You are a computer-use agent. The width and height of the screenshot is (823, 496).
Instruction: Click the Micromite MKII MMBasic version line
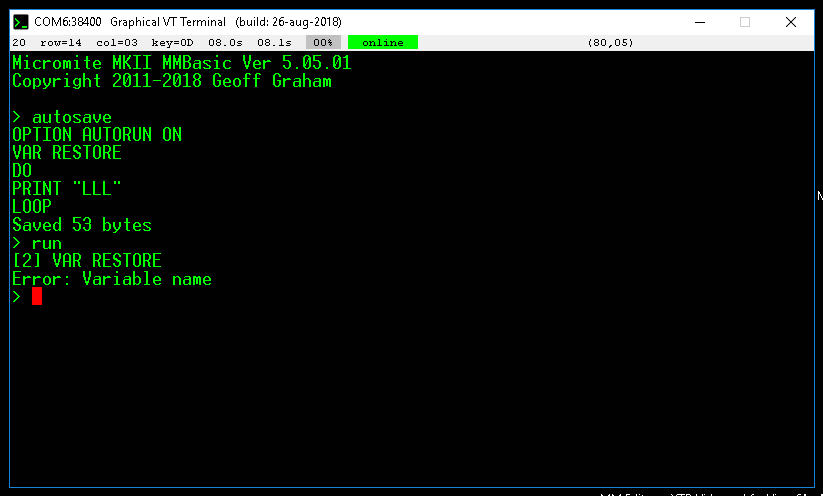point(181,63)
